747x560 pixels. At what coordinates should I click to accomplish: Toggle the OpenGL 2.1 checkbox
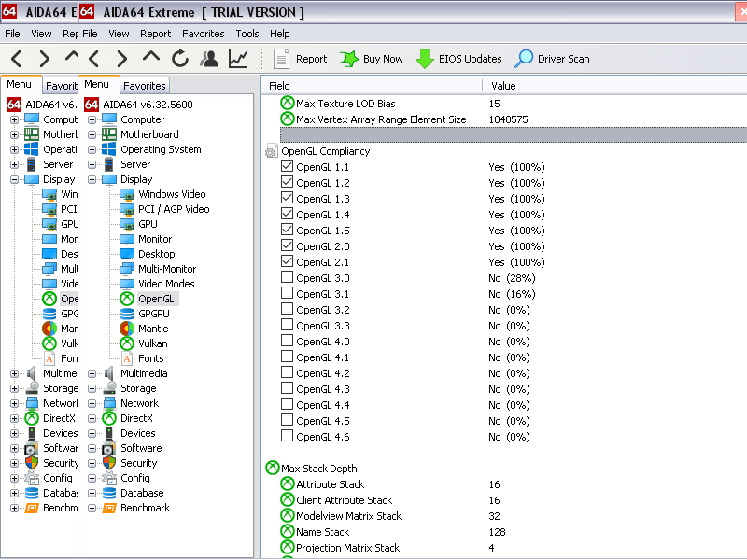pyautogui.click(x=287, y=261)
